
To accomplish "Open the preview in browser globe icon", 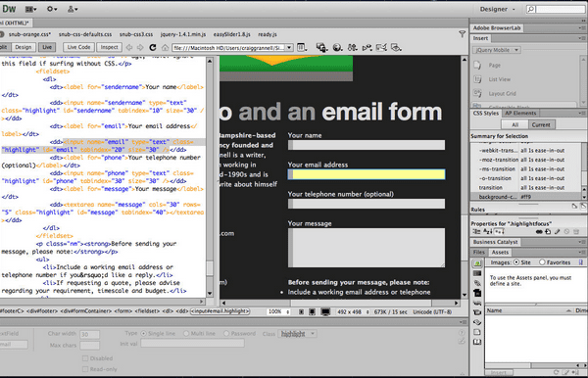I will tap(337, 47).
